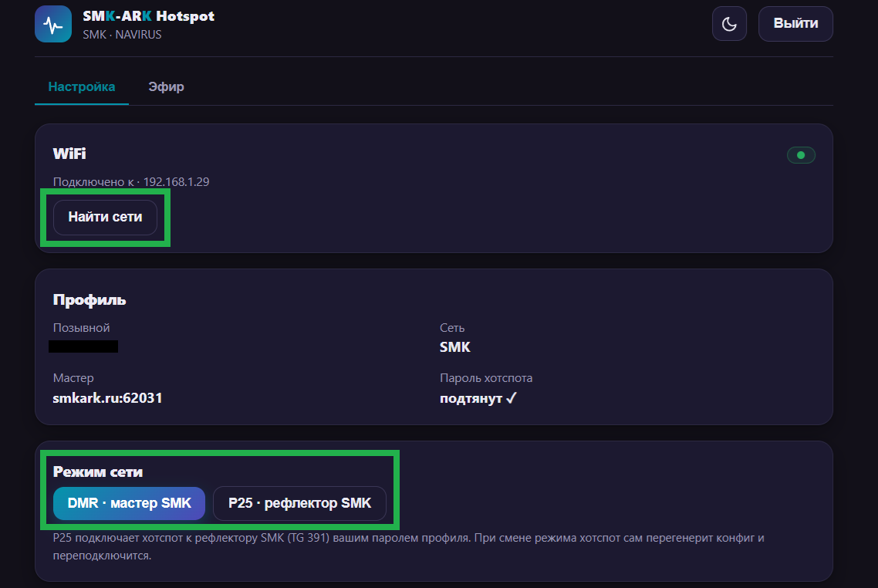This screenshot has width=878, height=588.
Task: Click the Мастер label
Action: (x=73, y=378)
